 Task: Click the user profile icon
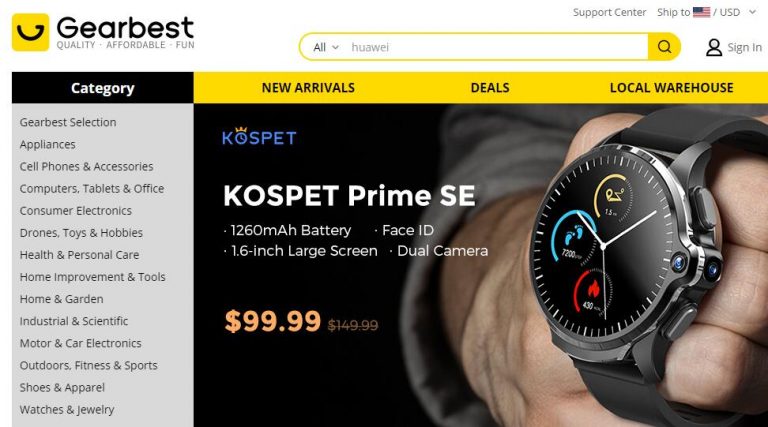point(714,47)
